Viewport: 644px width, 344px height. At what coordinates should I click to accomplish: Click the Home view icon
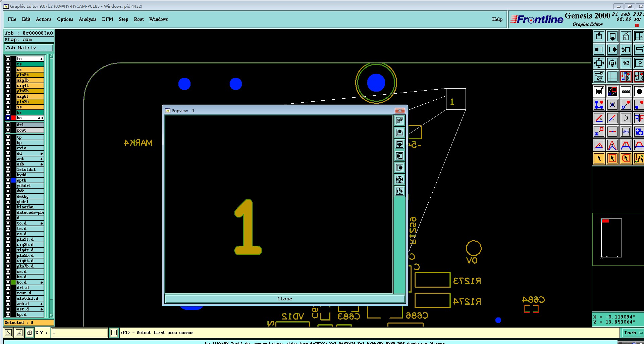point(626,36)
